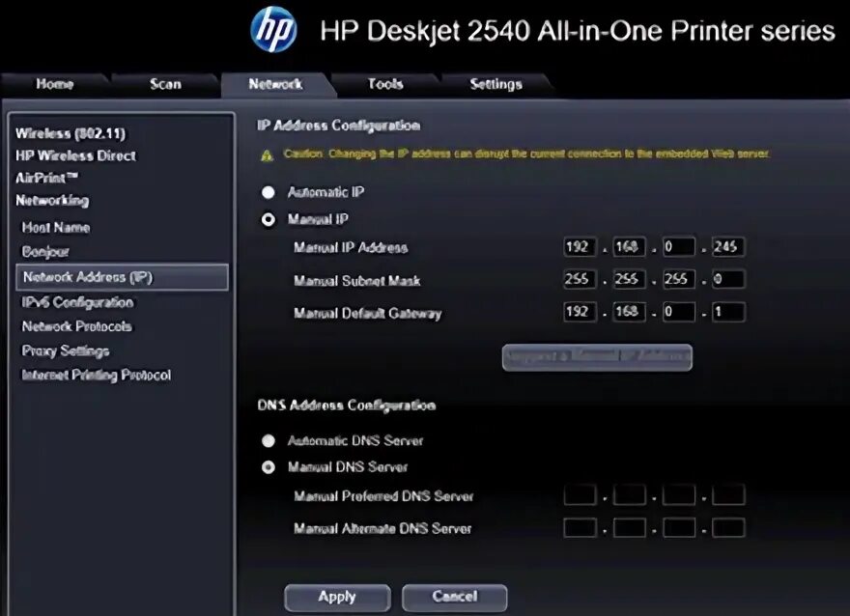Click first octet of Manual Default Gateway
850x616 pixels.
point(580,312)
